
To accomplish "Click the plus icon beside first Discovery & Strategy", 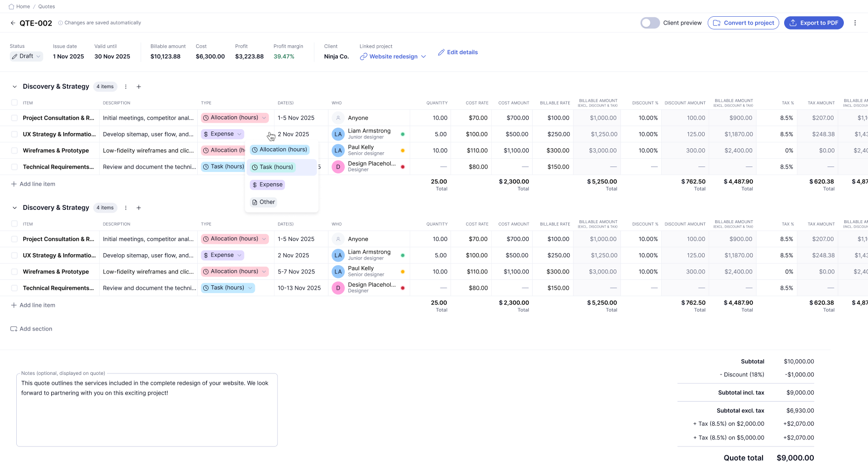I will [139, 87].
